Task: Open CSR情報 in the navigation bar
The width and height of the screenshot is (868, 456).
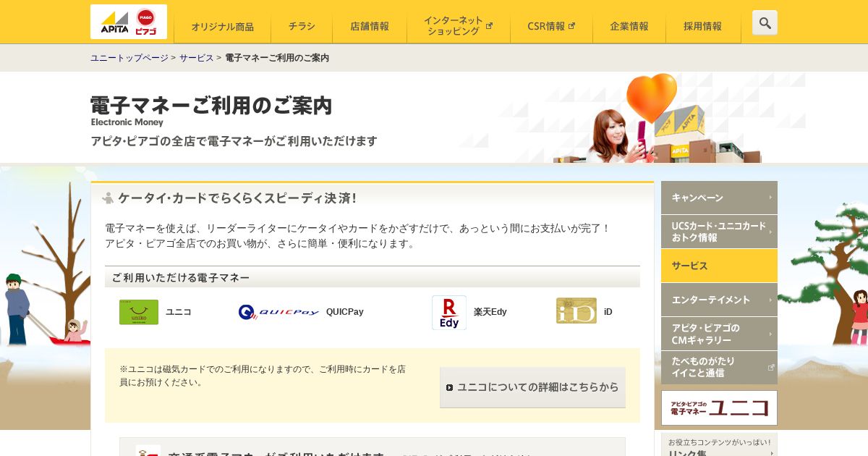Action: (551, 27)
